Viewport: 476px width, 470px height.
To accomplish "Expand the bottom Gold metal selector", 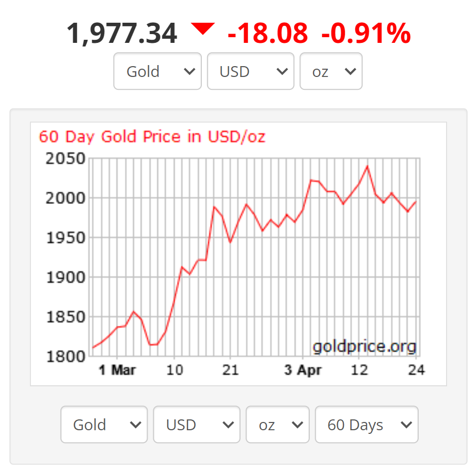I will pyautogui.click(x=104, y=425).
